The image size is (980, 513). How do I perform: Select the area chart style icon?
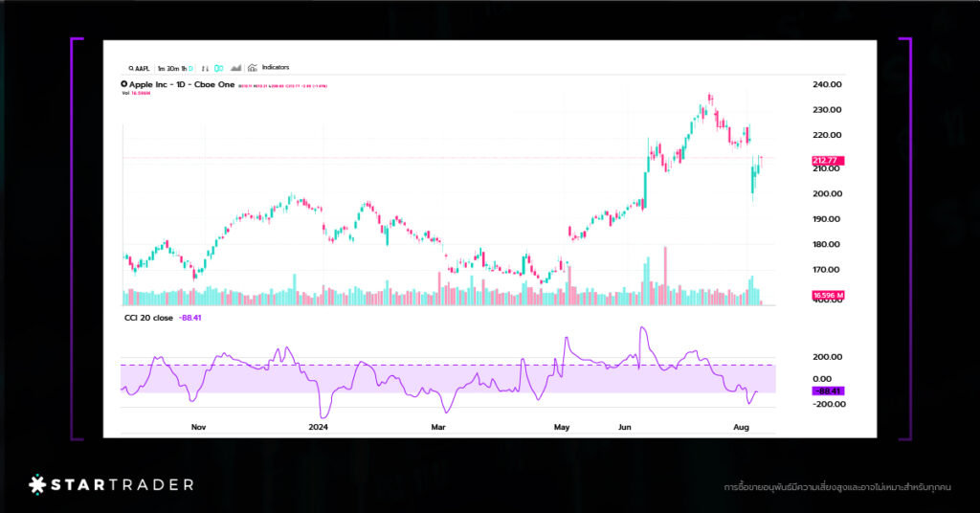pos(235,68)
